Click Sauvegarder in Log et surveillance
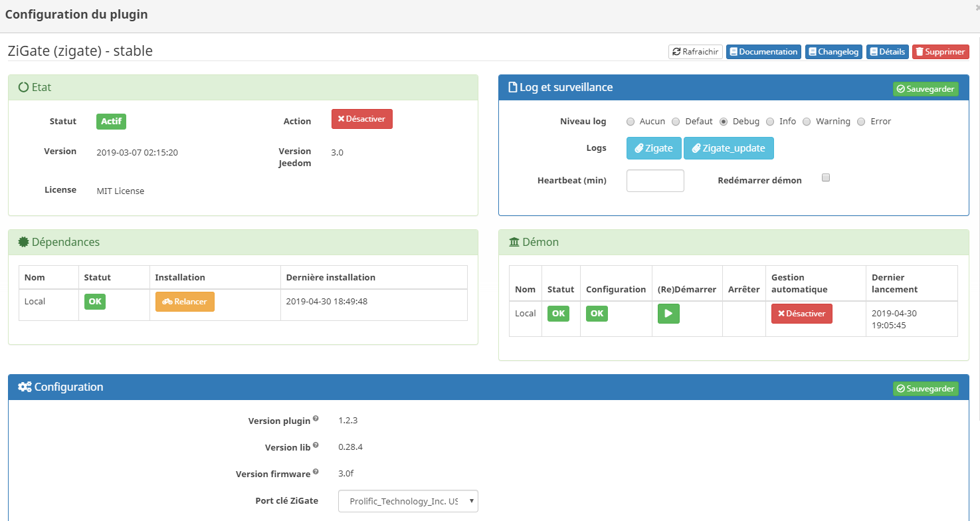The height and width of the screenshot is (521, 980). 926,89
